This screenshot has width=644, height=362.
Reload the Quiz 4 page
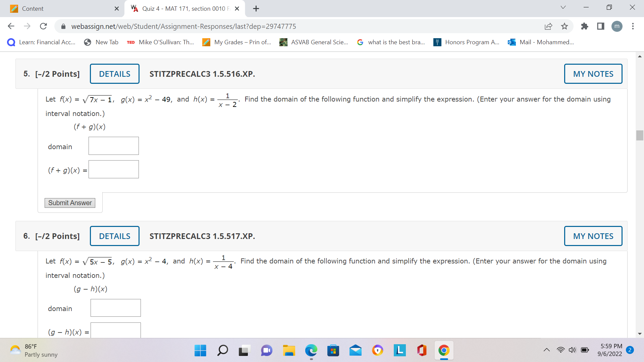pyautogui.click(x=43, y=26)
